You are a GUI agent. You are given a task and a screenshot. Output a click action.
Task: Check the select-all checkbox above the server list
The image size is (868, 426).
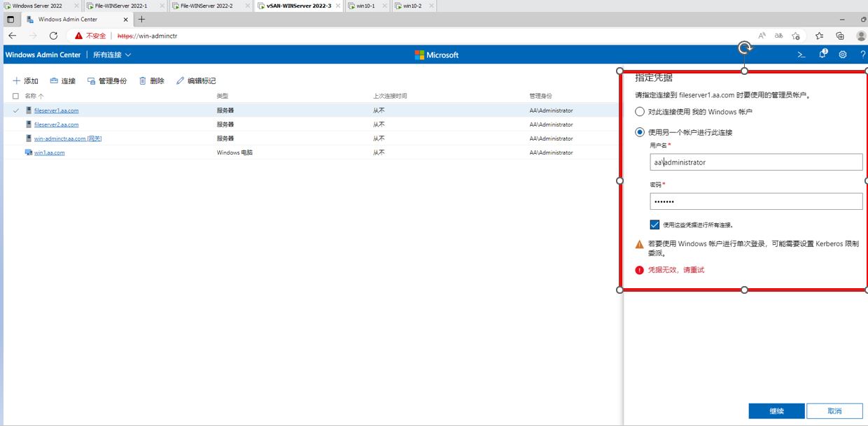point(15,96)
